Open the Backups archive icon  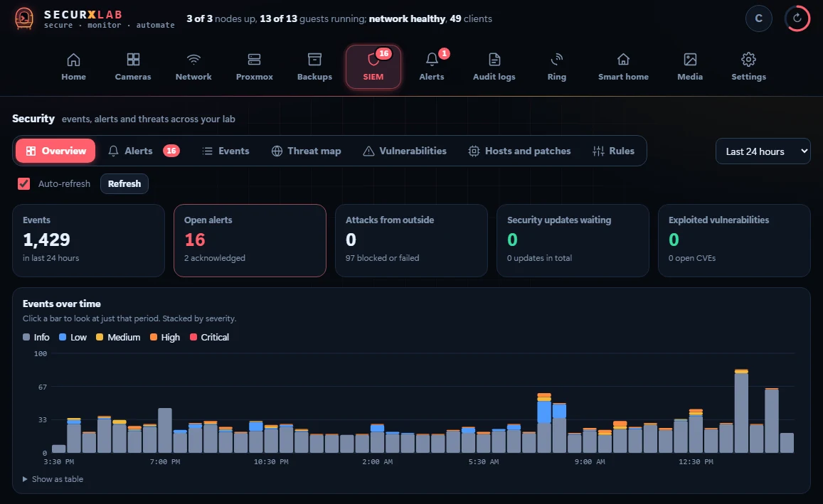(314, 59)
